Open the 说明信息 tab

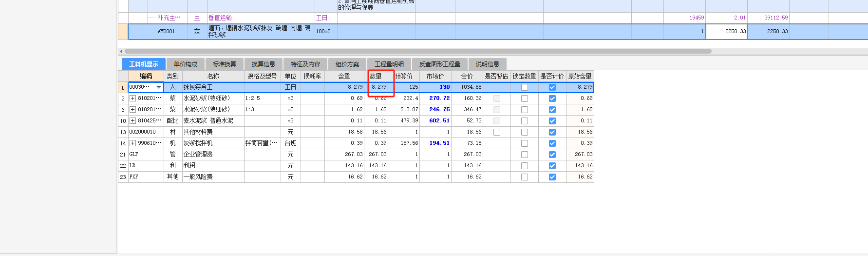tap(488, 64)
